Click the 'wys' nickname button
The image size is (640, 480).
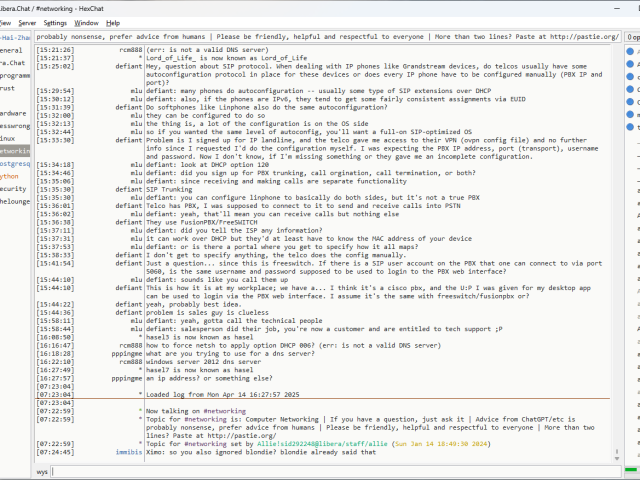coord(42,470)
